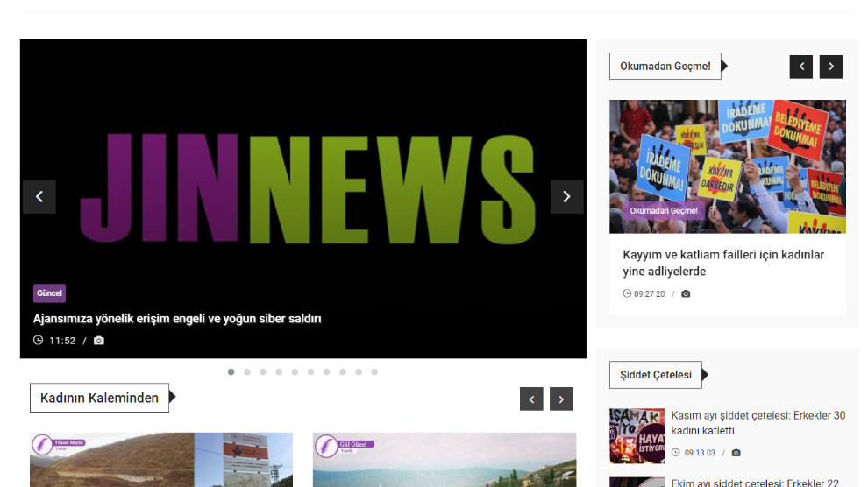Open 'Ekim ayı şiddet çetelesi' article link
This screenshot has width=868, height=487.
pyautogui.click(x=755, y=483)
